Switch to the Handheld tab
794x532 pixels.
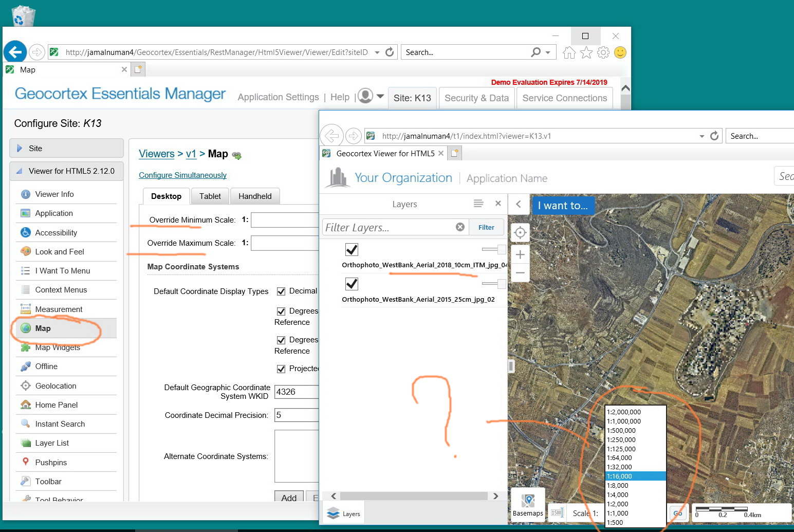[x=255, y=196]
